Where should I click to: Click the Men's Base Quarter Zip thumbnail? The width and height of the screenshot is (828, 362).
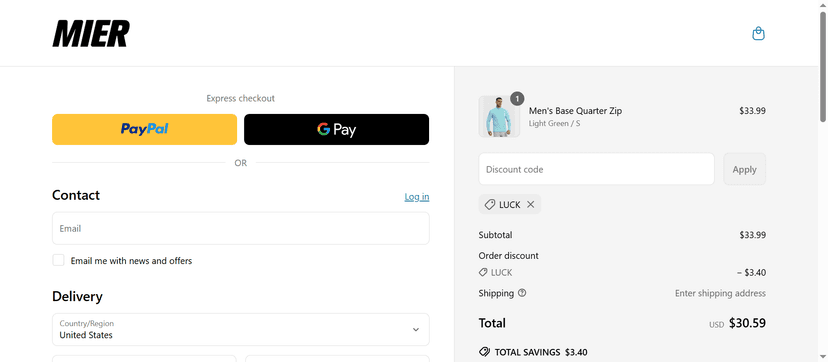(x=499, y=117)
